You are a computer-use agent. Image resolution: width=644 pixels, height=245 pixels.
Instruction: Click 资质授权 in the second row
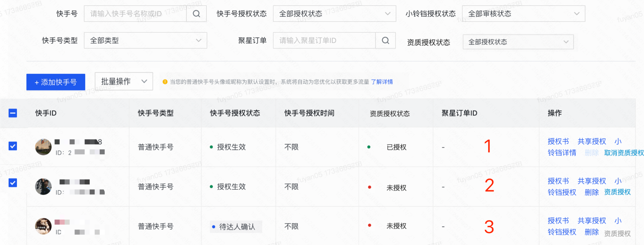[x=618, y=192]
